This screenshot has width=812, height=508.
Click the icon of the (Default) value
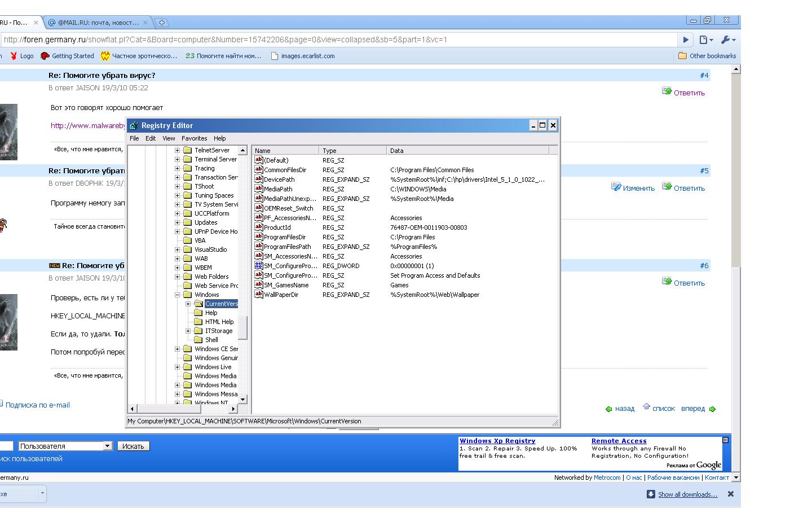pos(259,160)
